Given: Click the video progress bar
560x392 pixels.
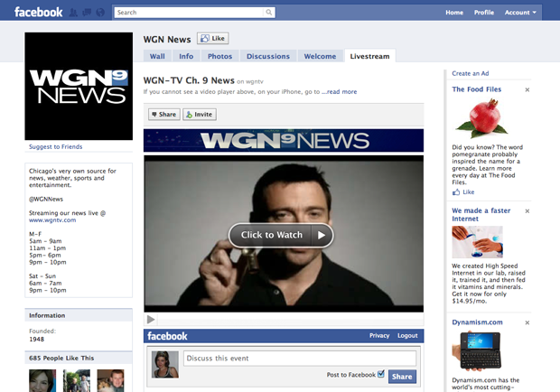Looking at the screenshot, I should point(290,319).
